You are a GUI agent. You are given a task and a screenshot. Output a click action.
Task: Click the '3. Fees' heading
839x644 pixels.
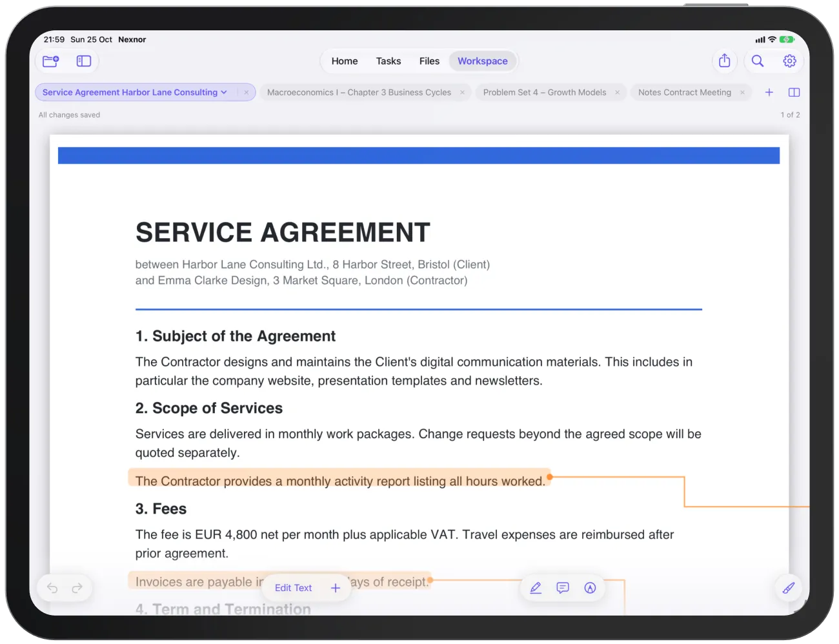(161, 509)
